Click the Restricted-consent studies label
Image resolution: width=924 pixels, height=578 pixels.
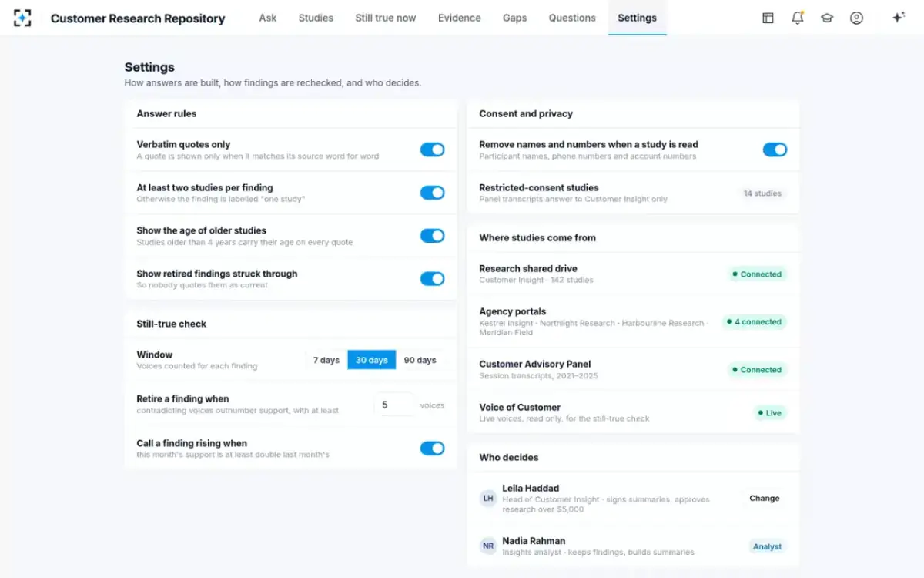click(539, 187)
